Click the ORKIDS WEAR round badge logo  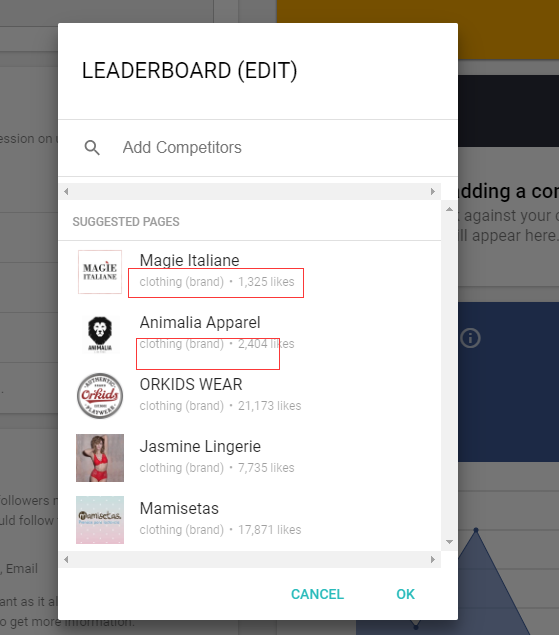click(x=100, y=396)
